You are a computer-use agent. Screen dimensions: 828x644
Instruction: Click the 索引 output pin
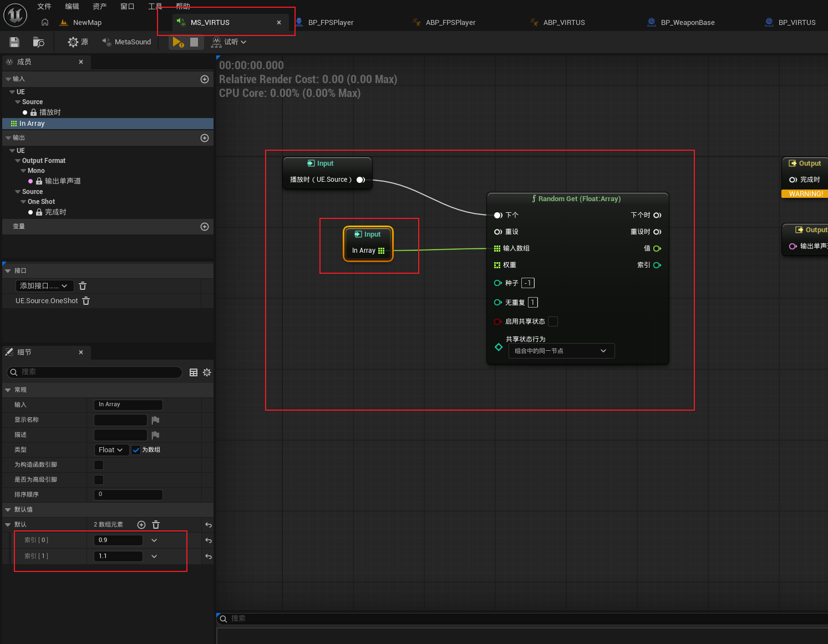(657, 265)
